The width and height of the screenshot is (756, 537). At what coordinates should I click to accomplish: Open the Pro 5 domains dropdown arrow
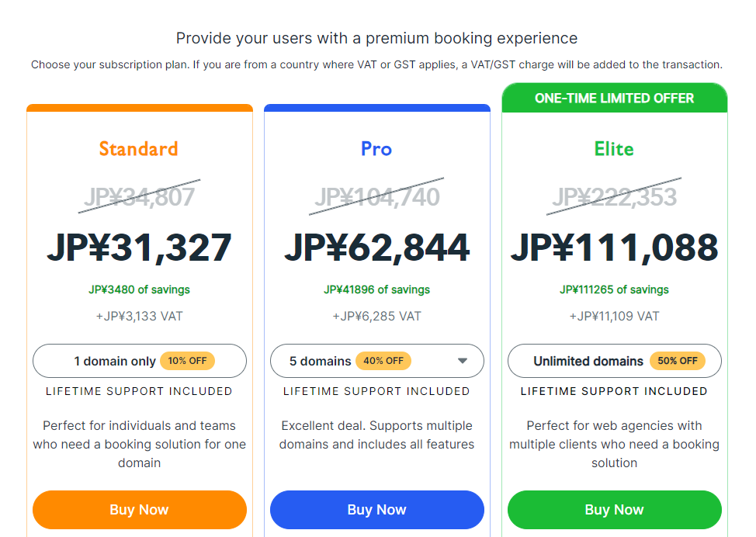click(x=463, y=361)
